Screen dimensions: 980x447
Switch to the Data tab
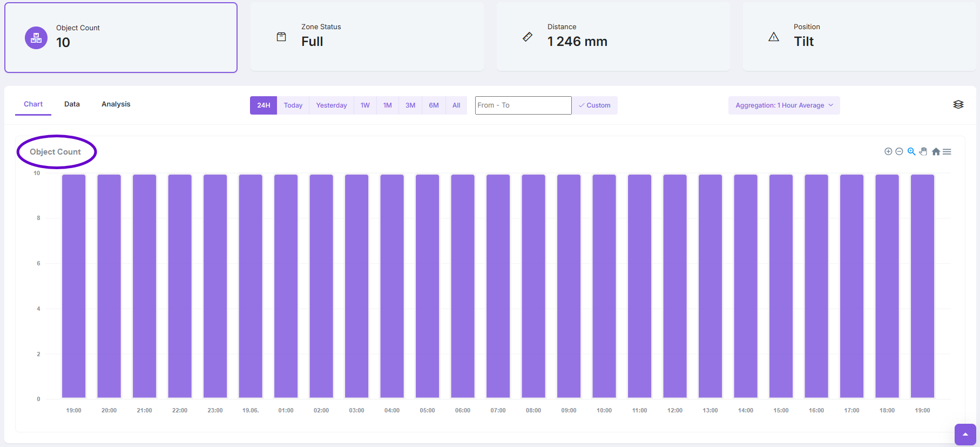click(x=72, y=104)
